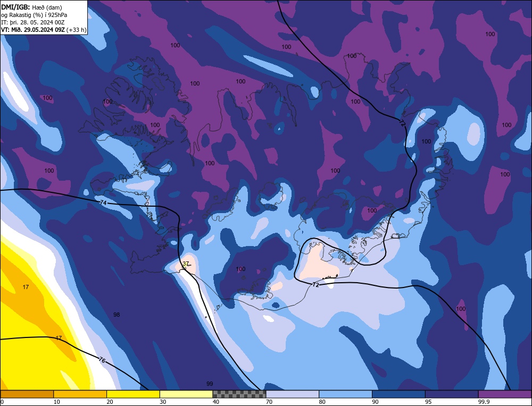532x406 pixels.
Task: Click the dark orange 0–10 legend swatch
Action: pos(27,394)
